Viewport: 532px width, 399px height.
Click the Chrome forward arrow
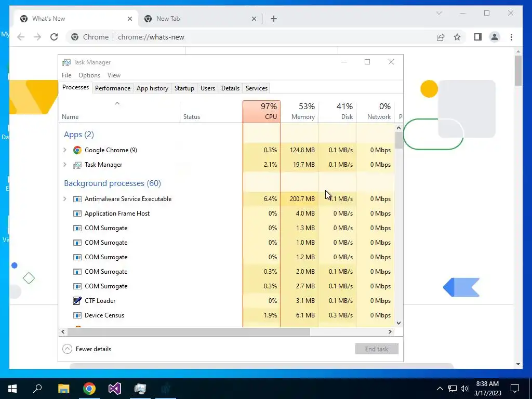[37, 37]
